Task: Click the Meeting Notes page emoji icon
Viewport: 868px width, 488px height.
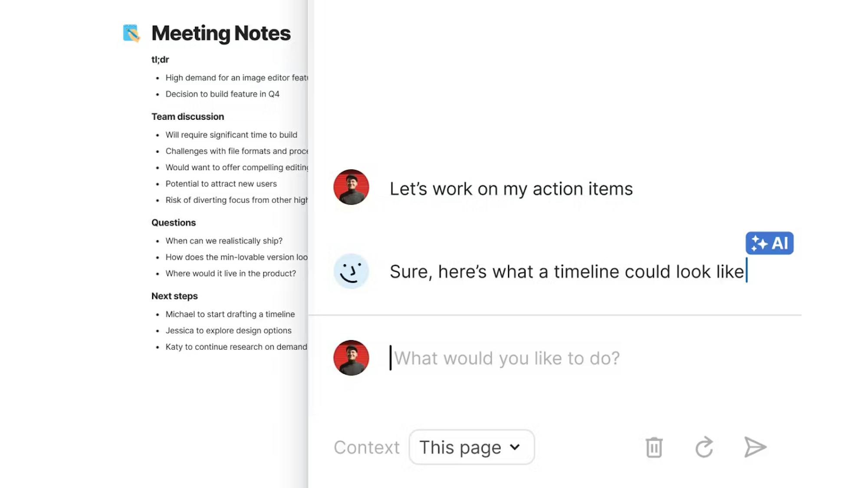Action: click(x=131, y=33)
